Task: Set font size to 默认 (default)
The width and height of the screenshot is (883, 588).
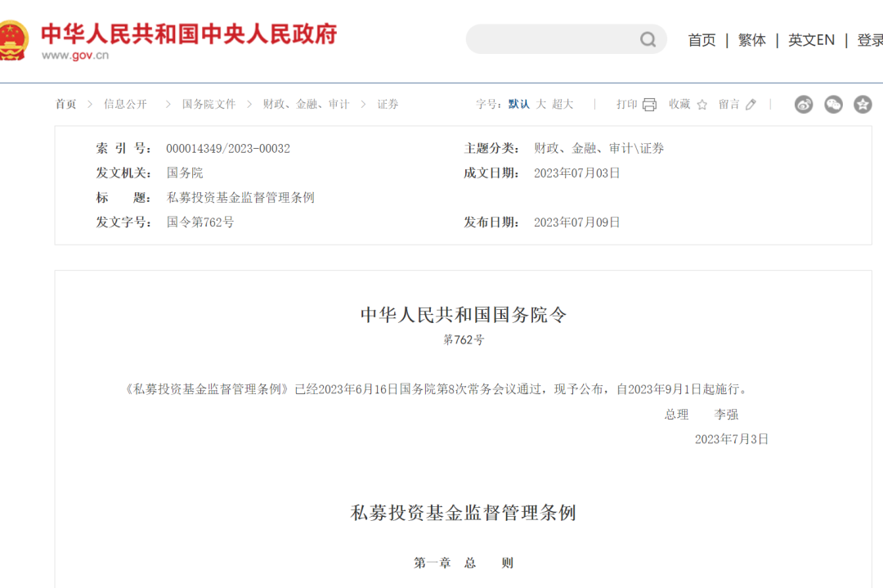Action: [518, 105]
